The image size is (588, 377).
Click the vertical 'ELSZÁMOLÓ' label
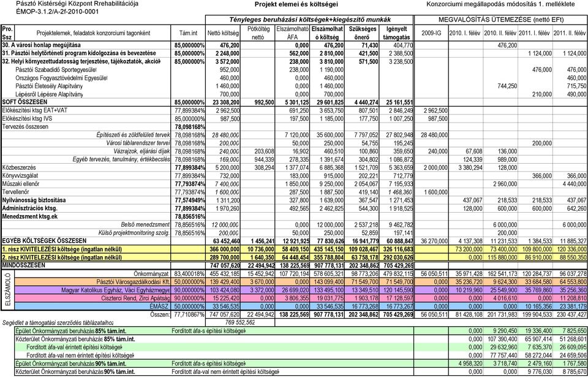7,291
